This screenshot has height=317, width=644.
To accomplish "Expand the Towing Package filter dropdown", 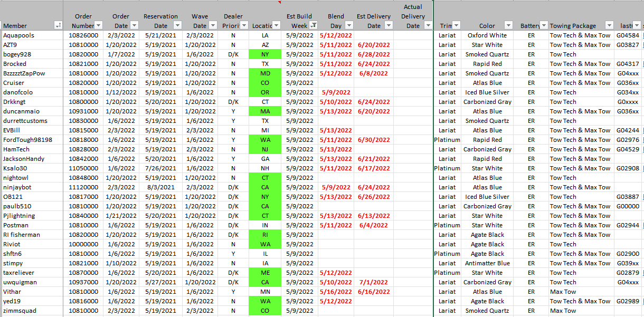I will (609, 25).
